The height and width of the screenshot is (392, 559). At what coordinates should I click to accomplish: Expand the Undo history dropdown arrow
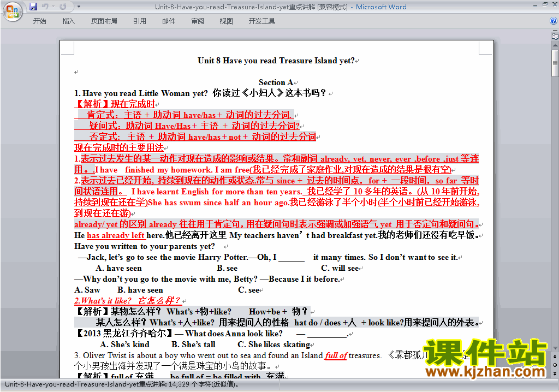pos(53,7)
